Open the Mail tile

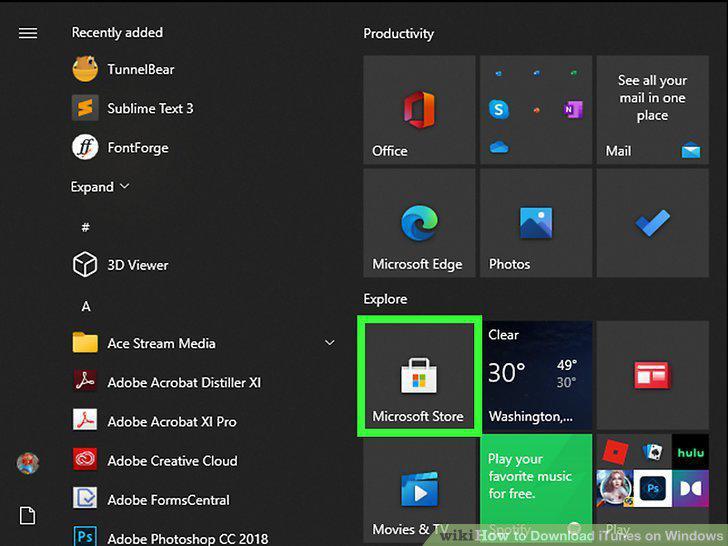click(x=652, y=110)
